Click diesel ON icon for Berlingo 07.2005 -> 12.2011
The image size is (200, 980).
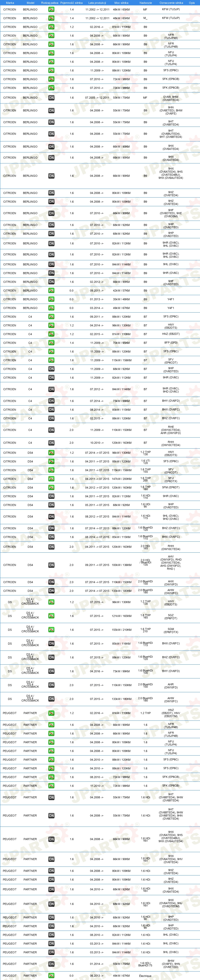click(51, 98)
